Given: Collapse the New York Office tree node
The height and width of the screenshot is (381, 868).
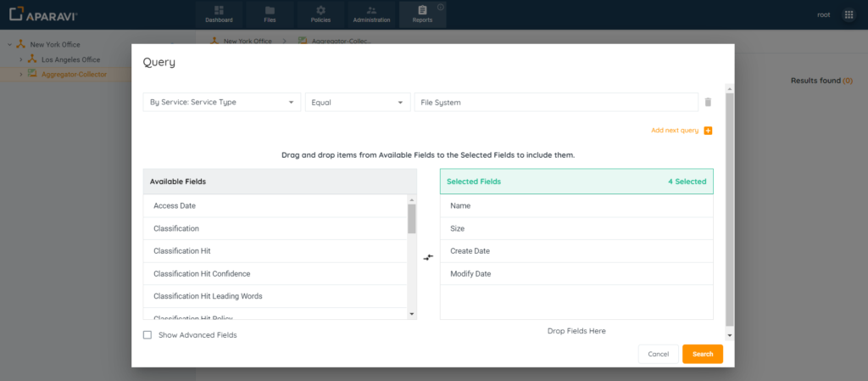Looking at the screenshot, I should coord(8,44).
